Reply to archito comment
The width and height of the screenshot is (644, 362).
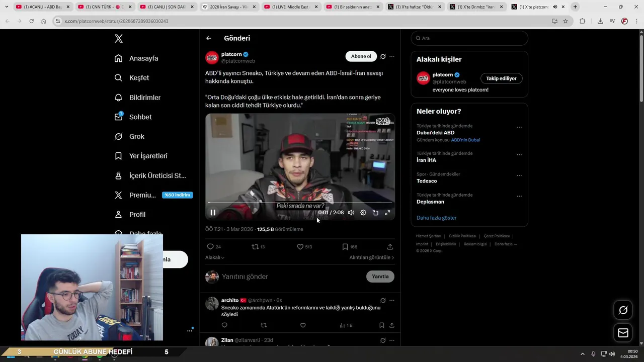pyautogui.click(x=224, y=325)
